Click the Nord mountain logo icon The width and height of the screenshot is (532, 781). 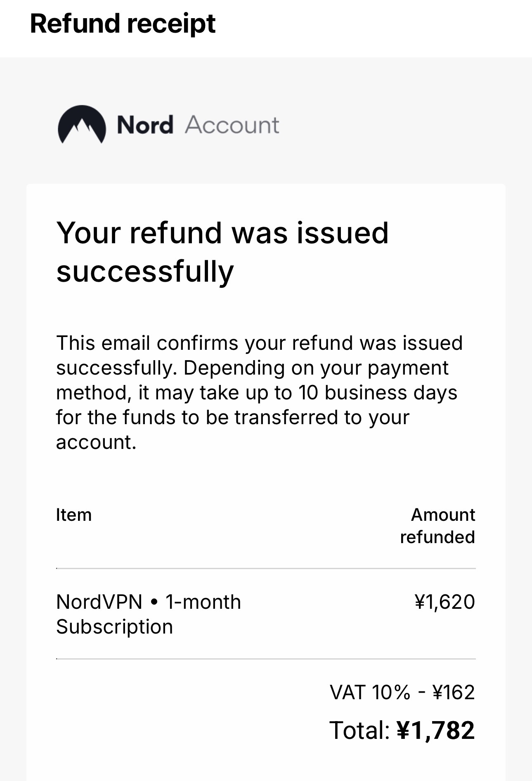point(82,124)
